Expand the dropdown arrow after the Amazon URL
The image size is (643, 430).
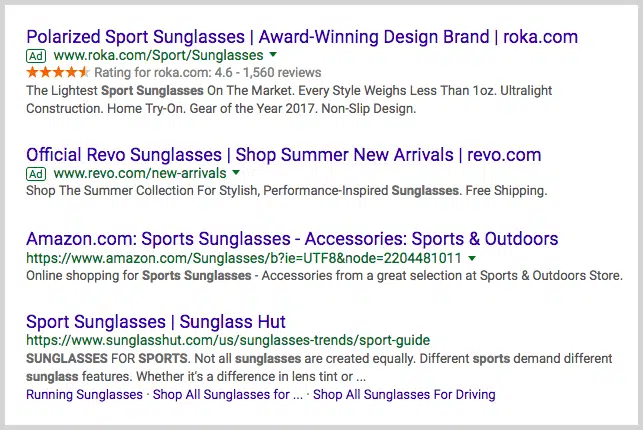pyautogui.click(x=472, y=258)
